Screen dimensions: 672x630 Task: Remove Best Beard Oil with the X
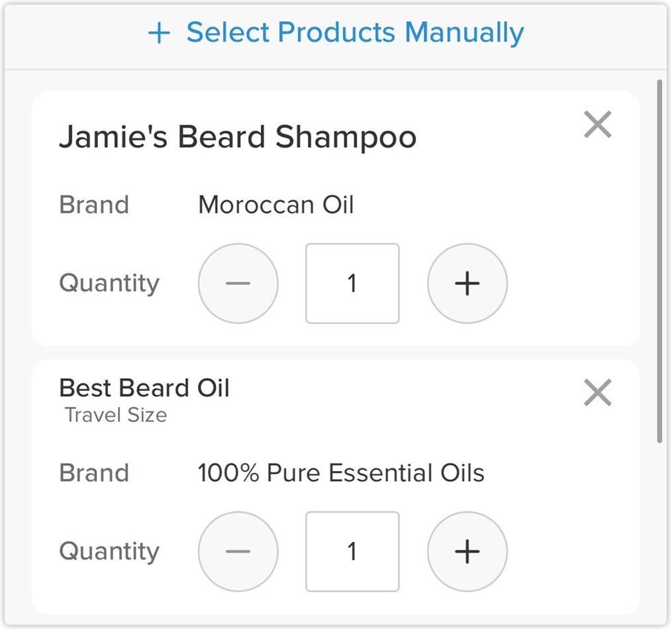[598, 393]
